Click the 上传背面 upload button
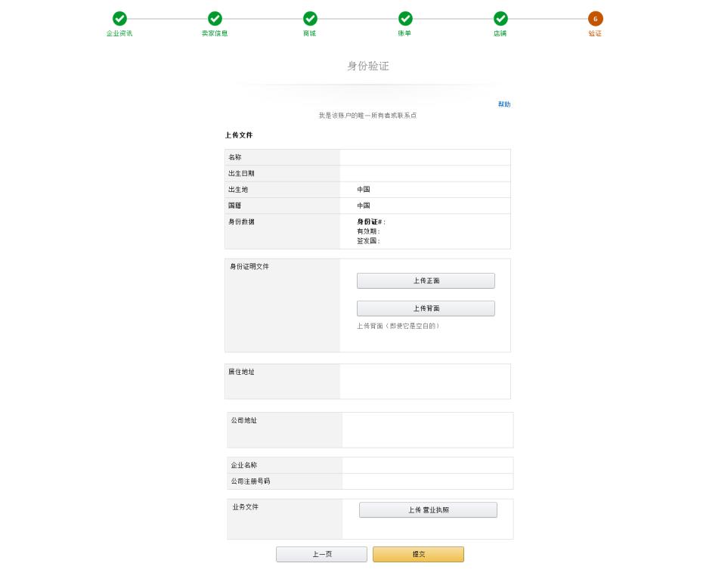728x585 pixels. [x=425, y=308]
